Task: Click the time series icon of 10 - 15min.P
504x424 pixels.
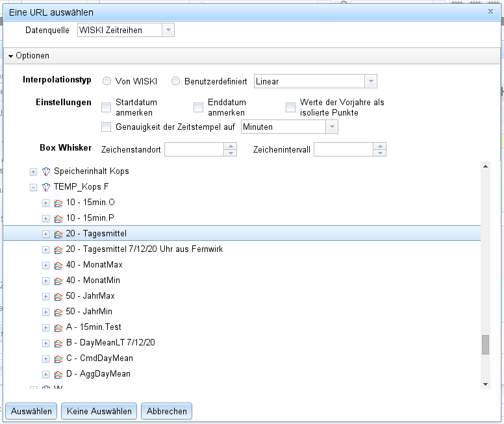Action: click(x=58, y=219)
